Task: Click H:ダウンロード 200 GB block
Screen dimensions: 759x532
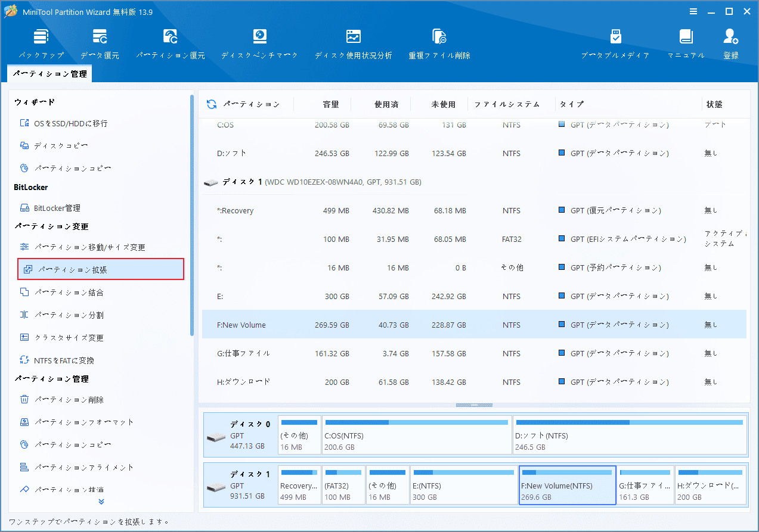Action: pos(711,486)
